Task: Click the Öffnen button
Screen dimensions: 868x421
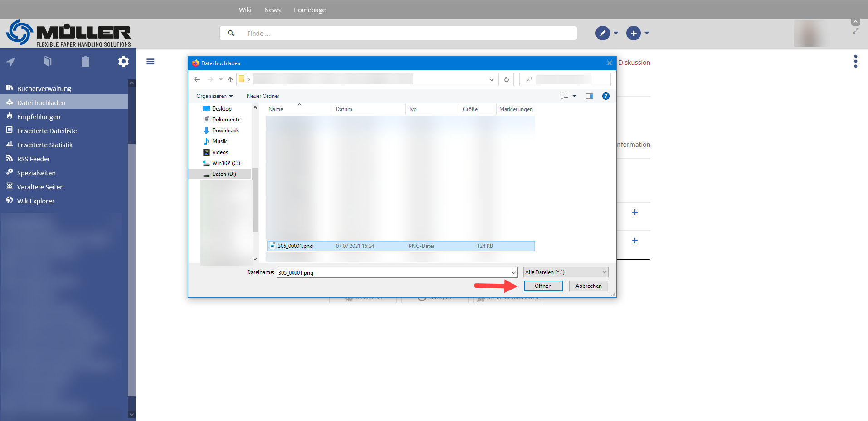Action: (x=543, y=286)
